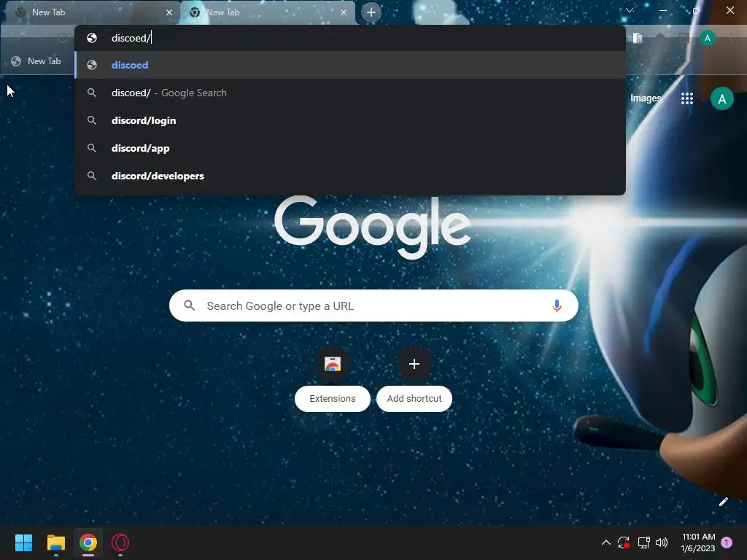
Task: Minimize the Chrome window
Action: [x=662, y=10]
